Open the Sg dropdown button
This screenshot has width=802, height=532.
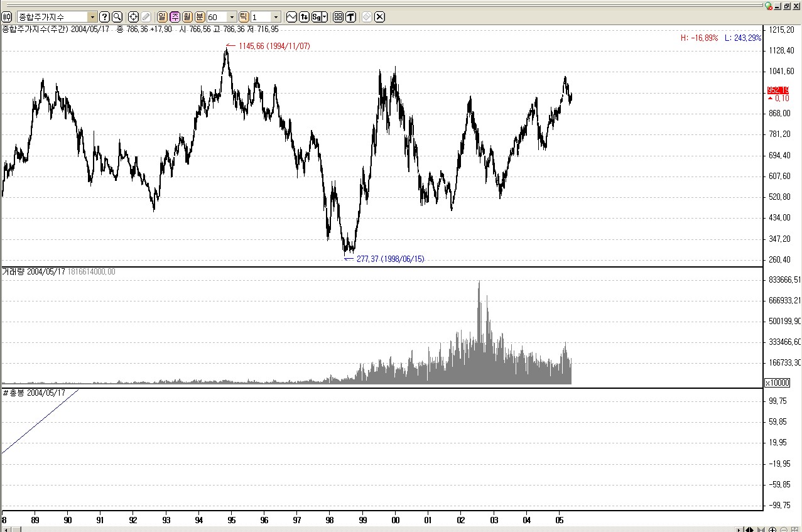coord(320,17)
